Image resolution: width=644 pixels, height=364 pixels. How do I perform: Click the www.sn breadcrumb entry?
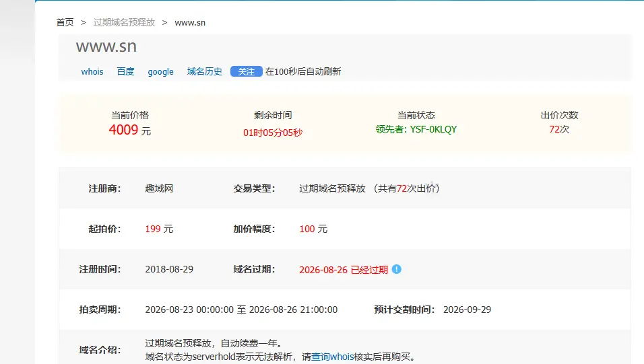tap(190, 23)
